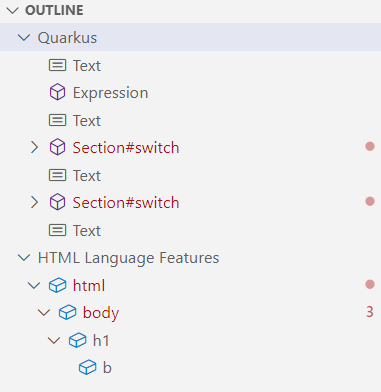This screenshot has width=381, height=392.
Task: Collapse the html element chevron
Action: click(34, 285)
